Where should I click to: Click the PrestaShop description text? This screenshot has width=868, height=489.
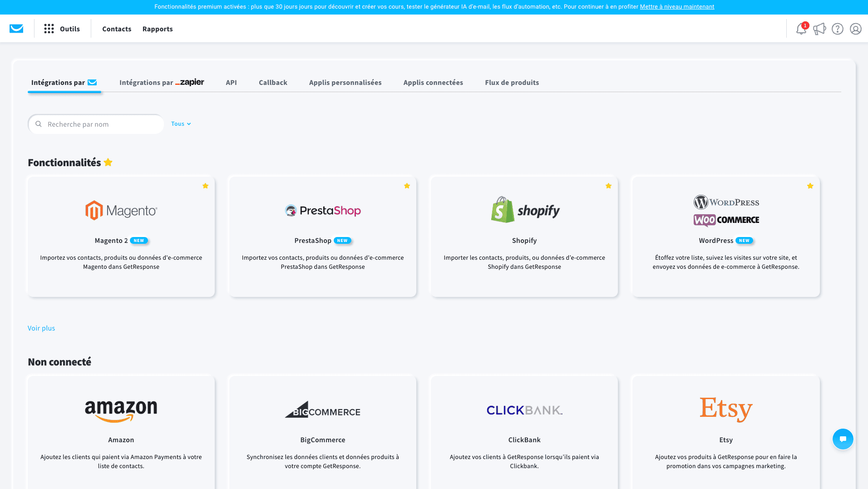(x=323, y=262)
